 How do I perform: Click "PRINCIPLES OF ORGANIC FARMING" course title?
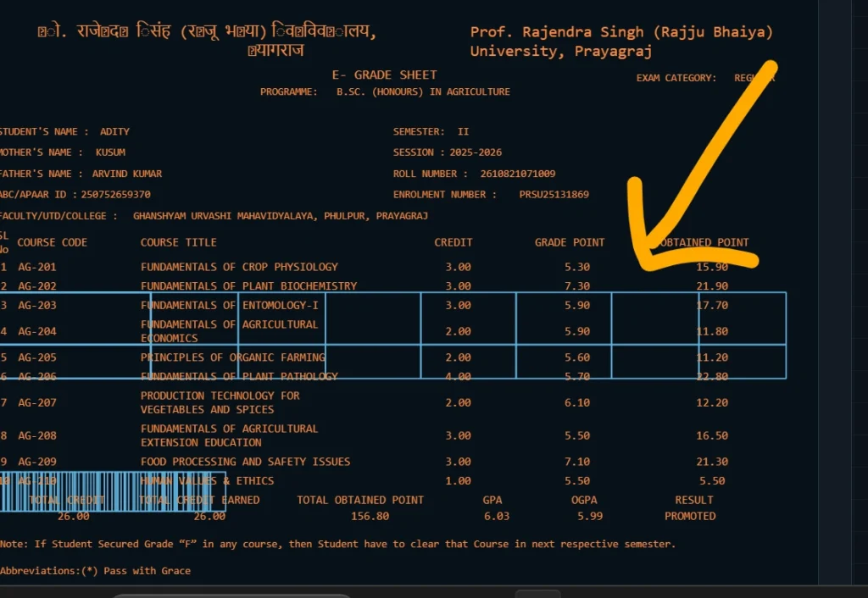tap(232, 357)
